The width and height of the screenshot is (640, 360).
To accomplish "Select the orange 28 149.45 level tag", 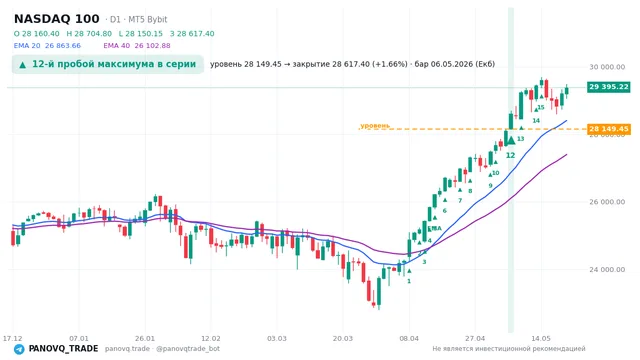I will [609, 129].
